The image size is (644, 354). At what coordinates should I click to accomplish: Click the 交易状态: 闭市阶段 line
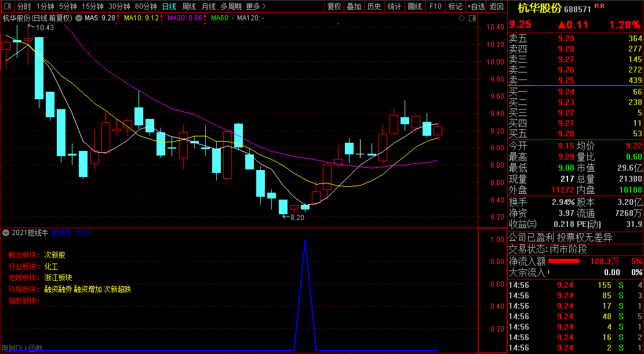tap(547, 249)
